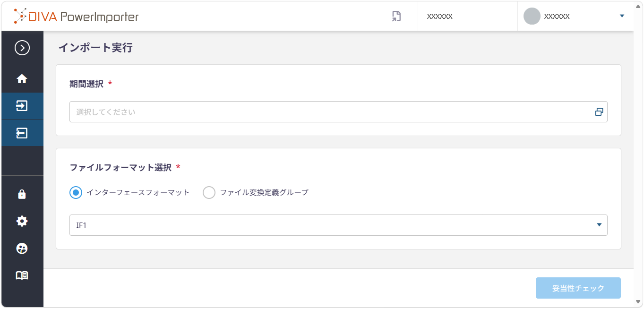Screen dimensions: 644x309
Task: Open the import (arrow-in) sidebar icon
Action: click(22, 105)
